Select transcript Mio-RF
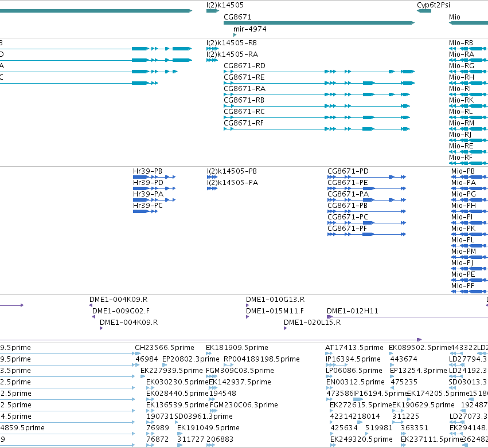This screenshot has height=448, width=488. 460,158
